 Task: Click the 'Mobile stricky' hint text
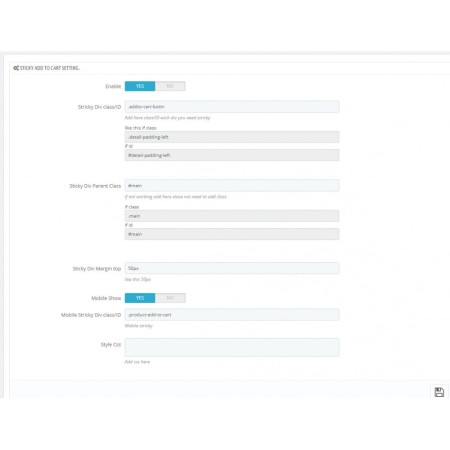139,326
